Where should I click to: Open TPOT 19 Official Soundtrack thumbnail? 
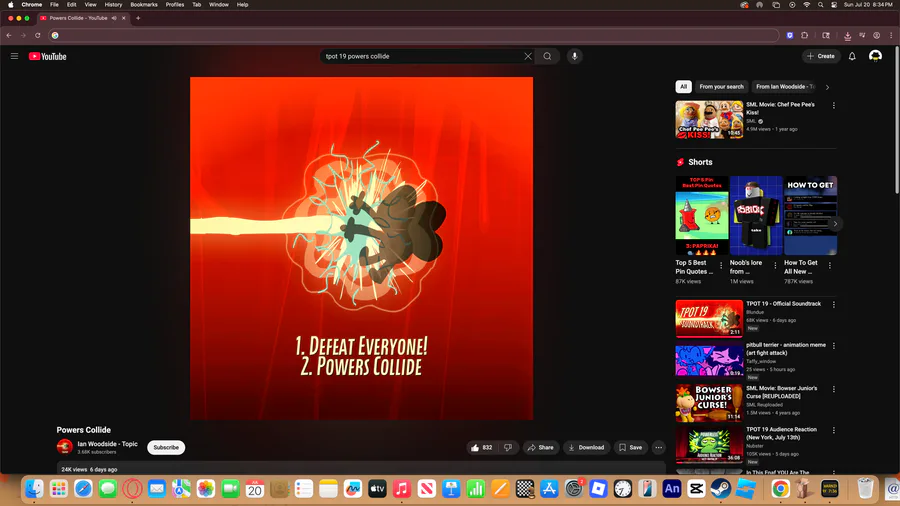709,318
